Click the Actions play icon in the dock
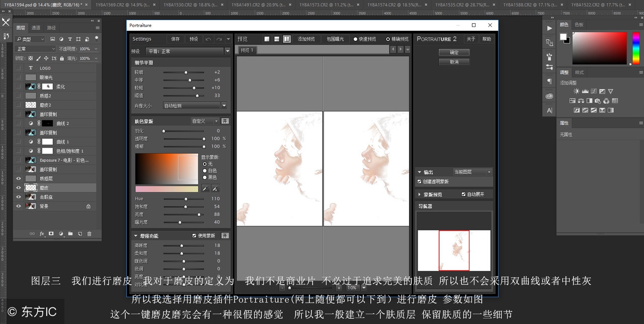This screenshot has width=644, height=324. coord(549,29)
